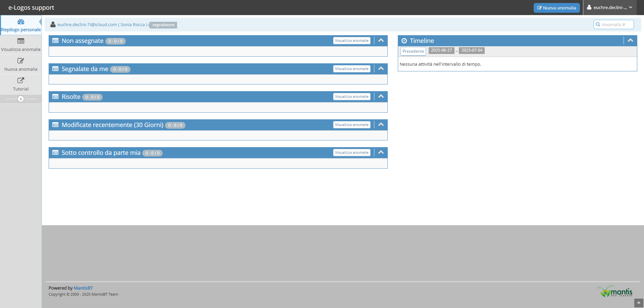Collapse the Risolte panel
The width and height of the screenshot is (644, 308).
coord(381,97)
